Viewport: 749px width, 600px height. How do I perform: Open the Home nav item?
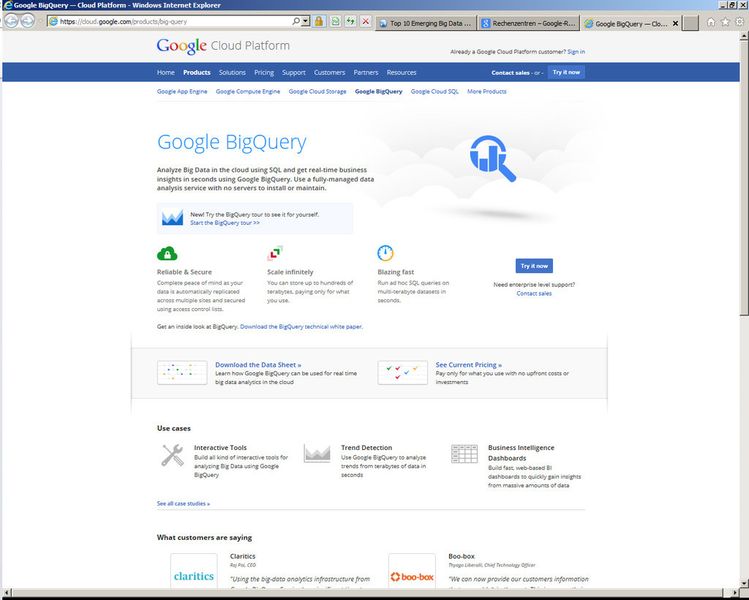(x=166, y=73)
